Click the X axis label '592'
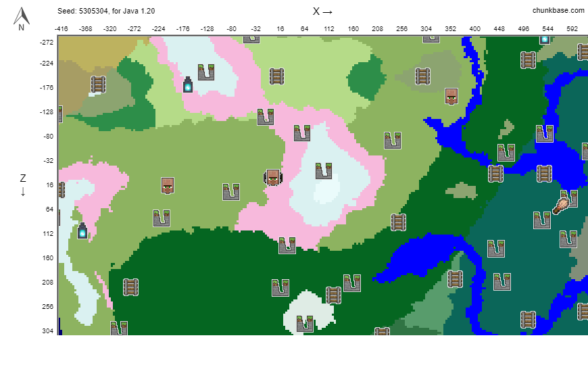The image size is (588, 365). (572, 29)
